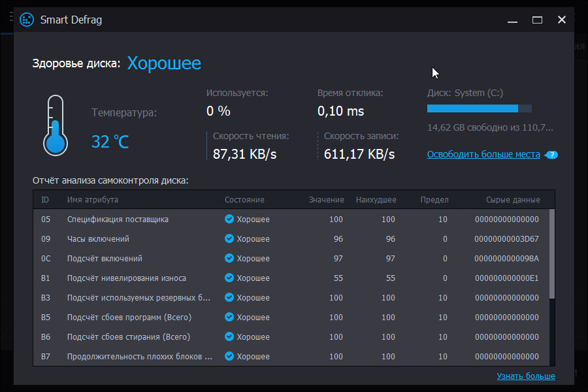Viewport: 588px width, 392px height.
Task: Click checkmark status for Подсчёт нивелирования износа
Action: tap(228, 278)
